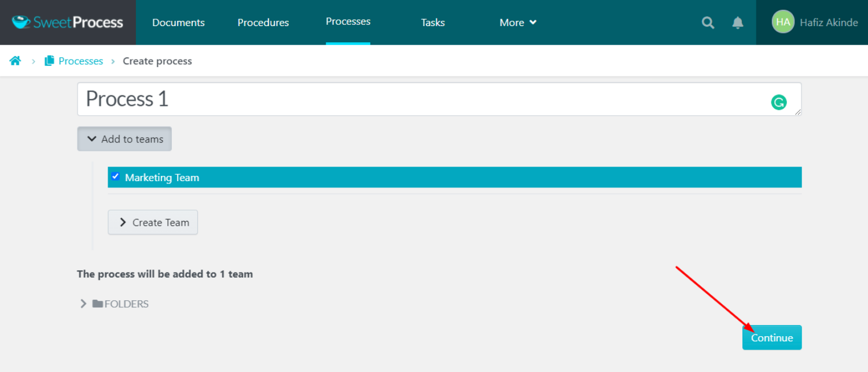Viewport: 868px width, 372px height.
Task: Switch to the Documents tab
Action: 178,23
